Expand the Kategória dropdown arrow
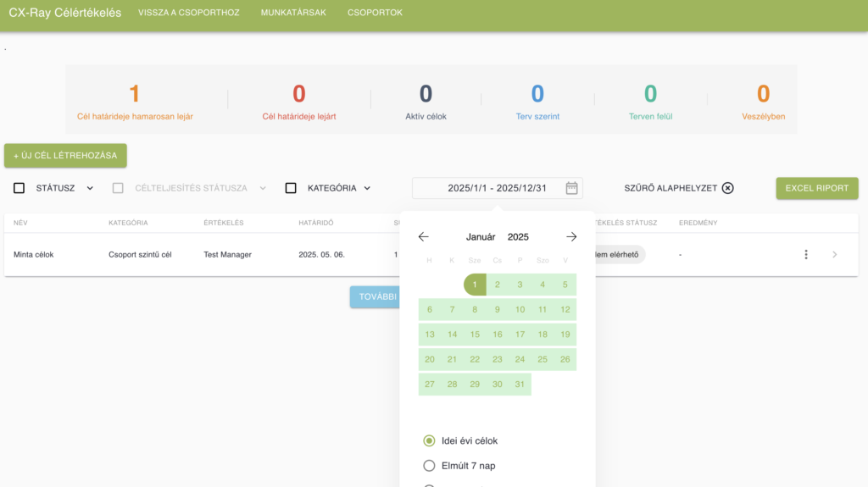The image size is (868, 487). [368, 188]
